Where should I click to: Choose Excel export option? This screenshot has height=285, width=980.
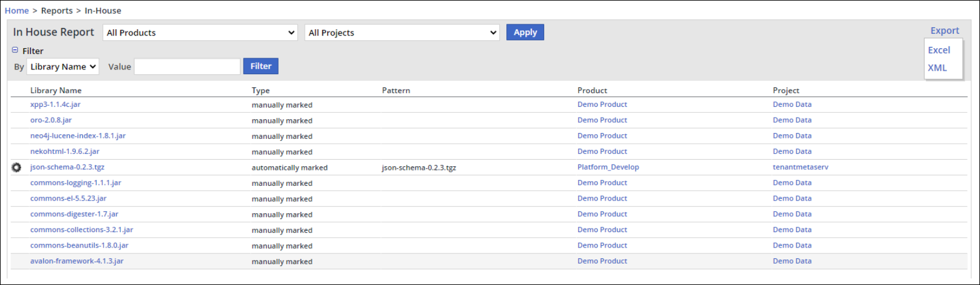(938, 50)
